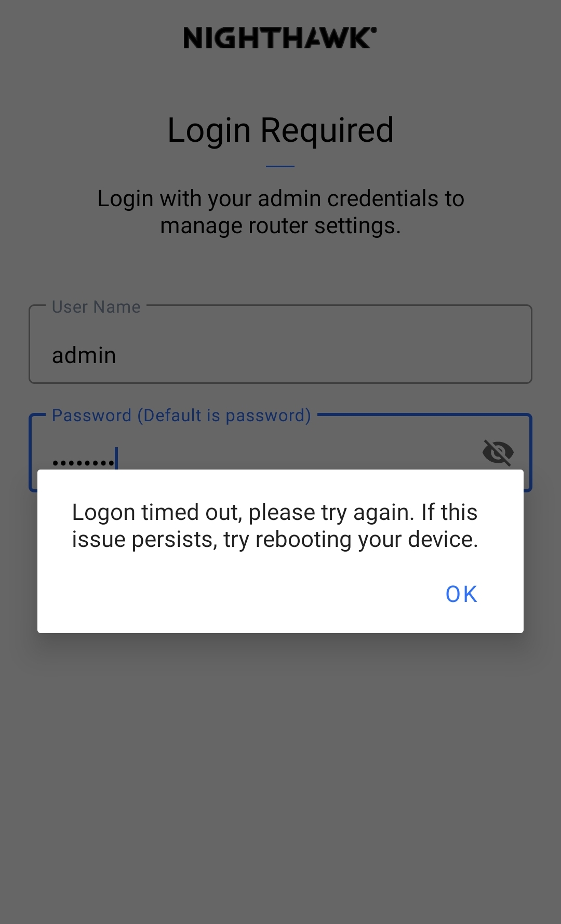The width and height of the screenshot is (561, 924).
Task: Click the "admin" text in User Name
Action: click(x=84, y=356)
